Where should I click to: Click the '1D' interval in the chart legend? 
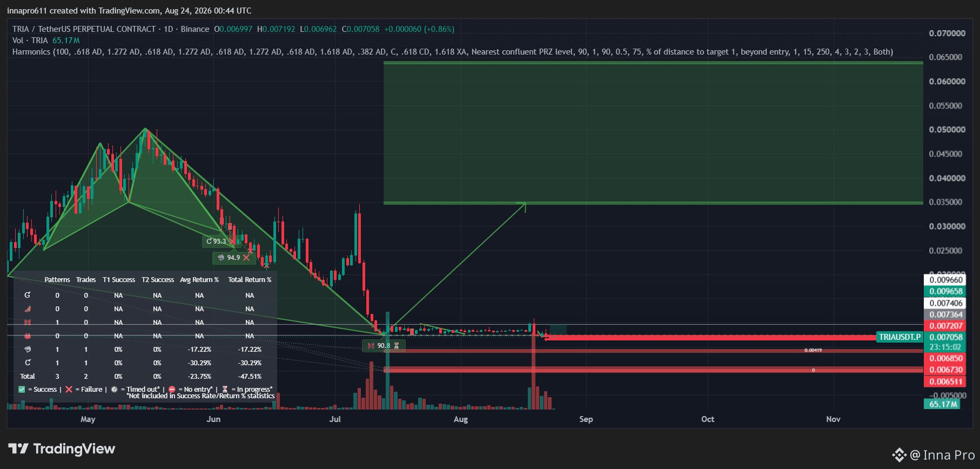169,29
